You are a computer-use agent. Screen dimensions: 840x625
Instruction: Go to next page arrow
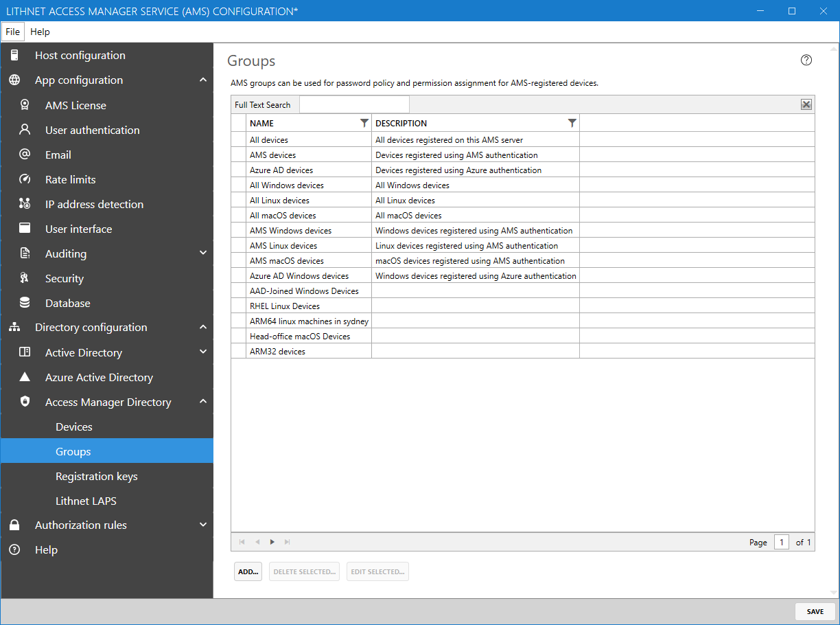272,542
